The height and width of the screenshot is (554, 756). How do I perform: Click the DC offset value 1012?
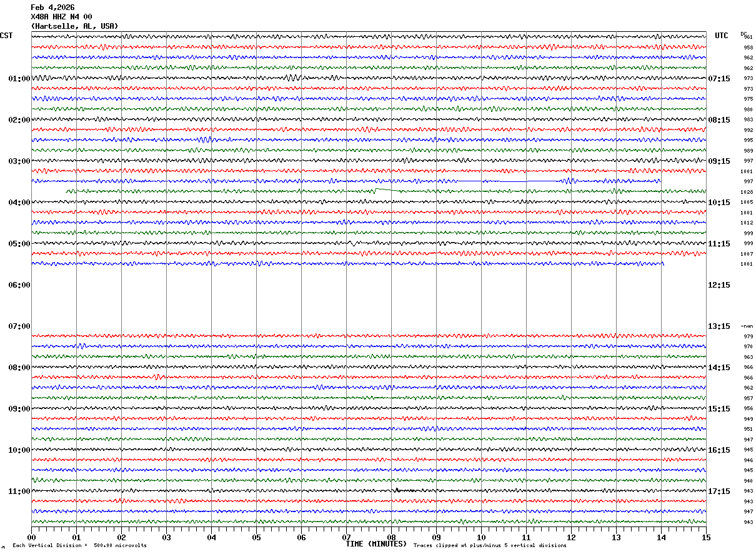747,223
